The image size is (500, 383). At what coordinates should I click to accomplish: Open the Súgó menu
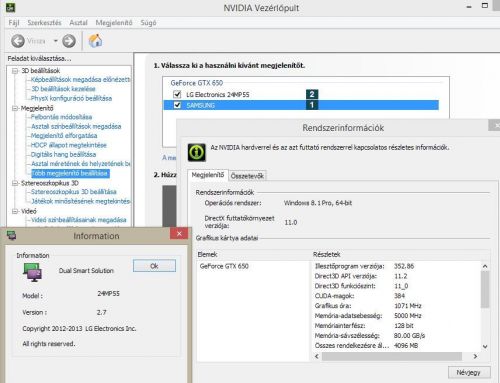[148, 23]
